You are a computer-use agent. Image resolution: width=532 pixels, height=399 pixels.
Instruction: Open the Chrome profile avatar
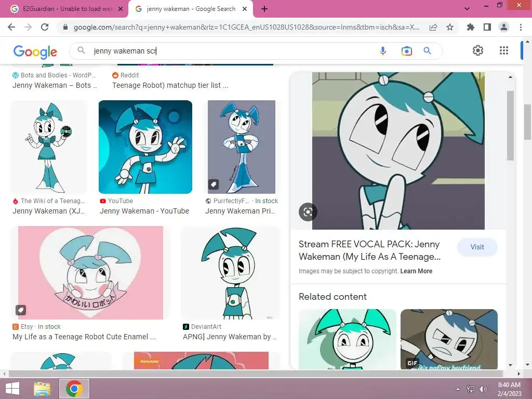(x=504, y=27)
